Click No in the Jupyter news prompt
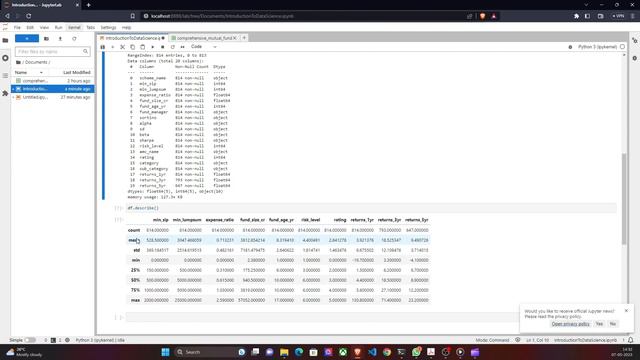Viewport: 640px width, 360px height. click(613, 324)
